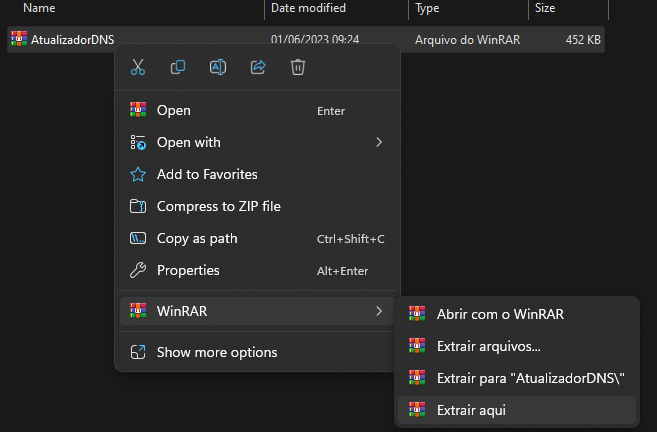
Task: Select the AtualizadorDNS archive file icon
Action: click(19, 39)
